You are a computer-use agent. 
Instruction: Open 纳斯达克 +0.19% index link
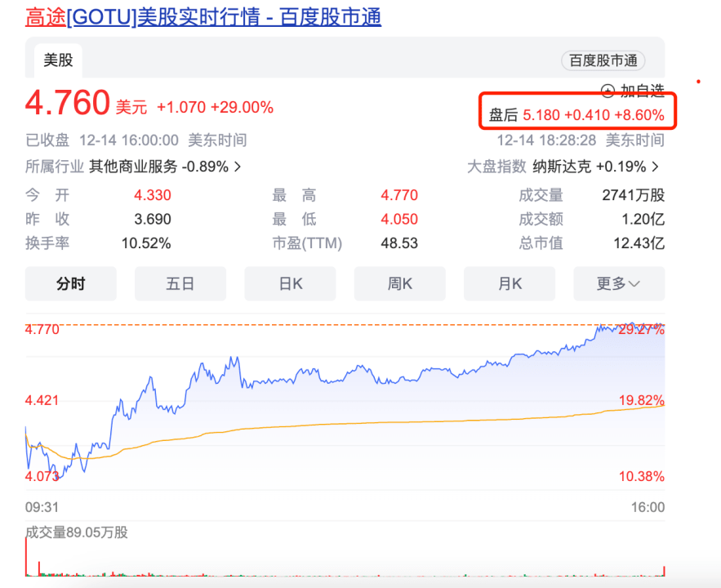[x=590, y=167]
